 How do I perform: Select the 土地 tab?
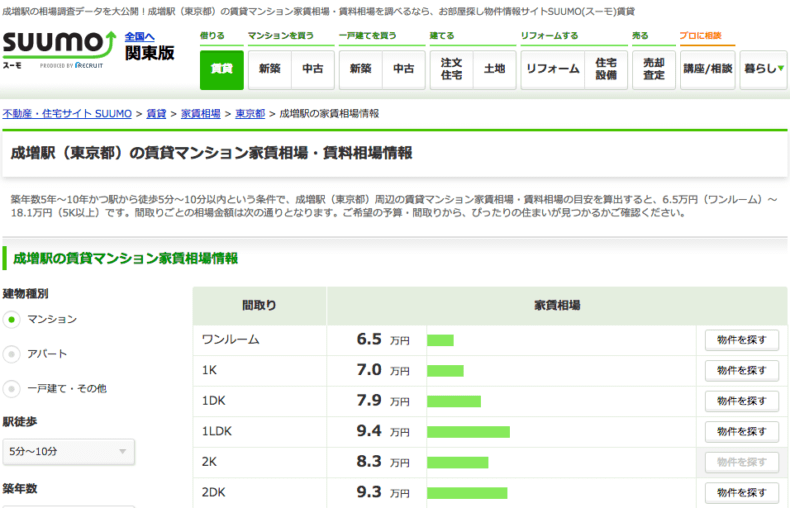[494, 70]
